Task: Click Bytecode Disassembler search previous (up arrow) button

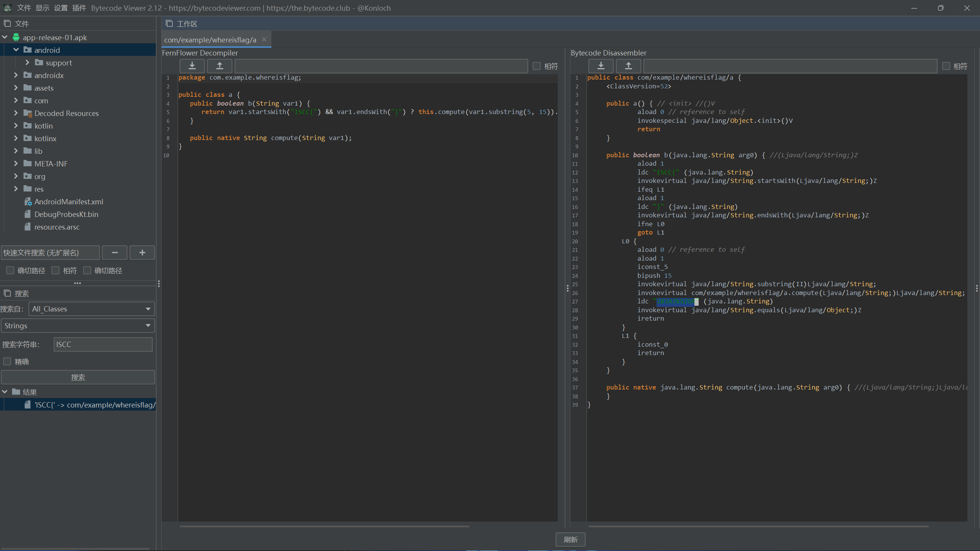Action: 629,66
